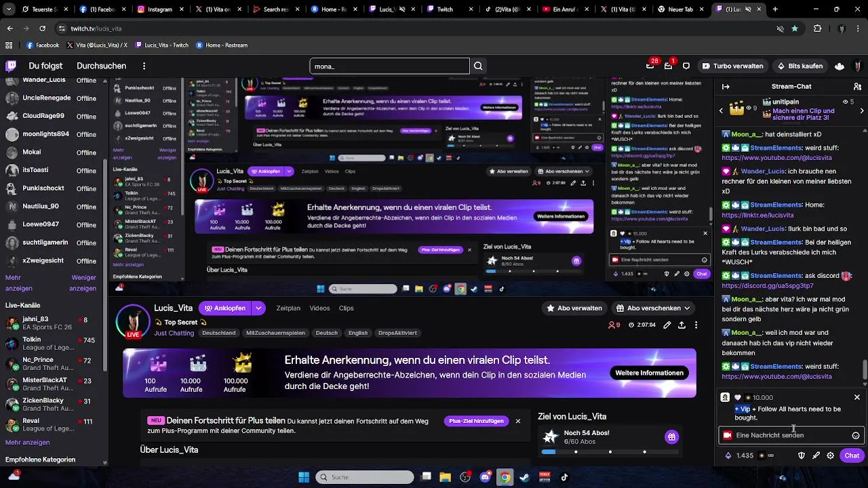Open the Chrome tab search dropdown arrow

pos(9,9)
